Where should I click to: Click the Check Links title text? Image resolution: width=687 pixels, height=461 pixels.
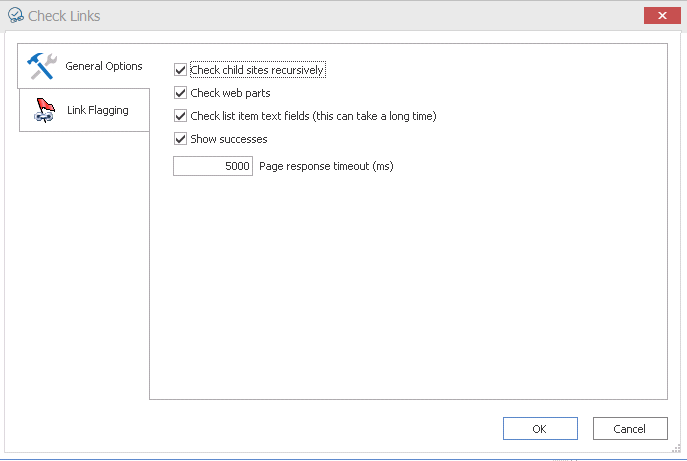click(x=64, y=16)
